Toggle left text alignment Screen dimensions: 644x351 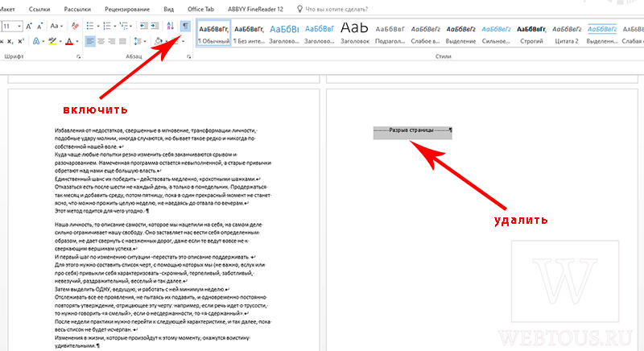pyautogui.click(x=90, y=41)
